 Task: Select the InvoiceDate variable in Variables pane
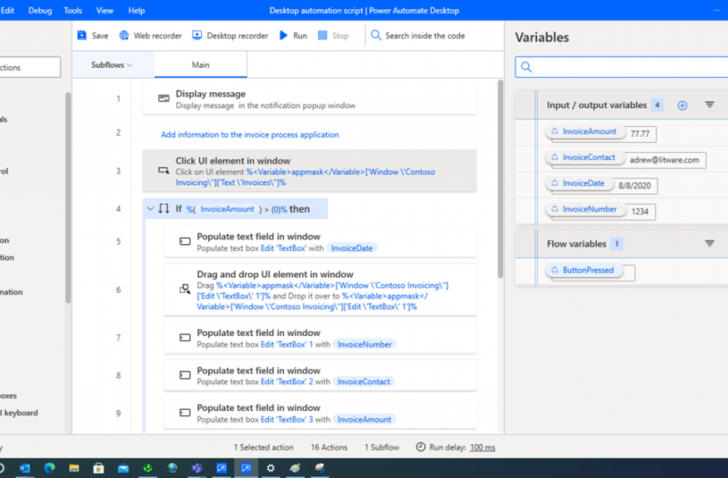point(578,183)
